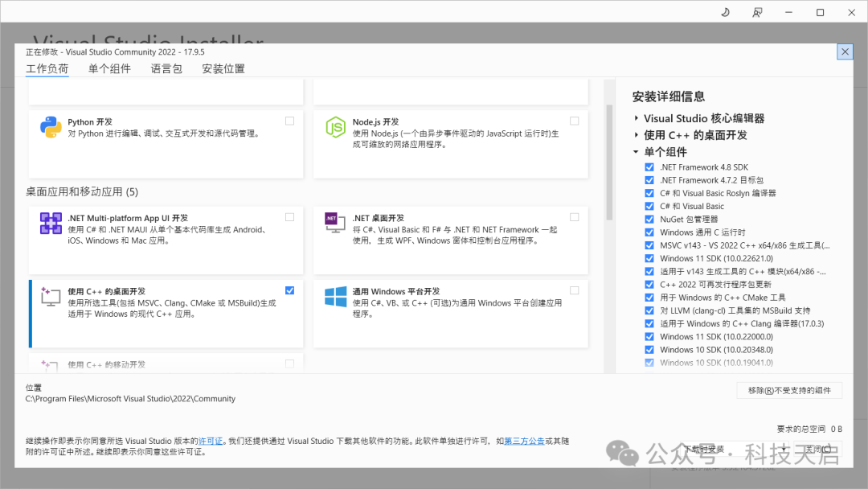Close the modify dialog with X button
This screenshot has height=489, width=868.
click(x=845, y=52)
